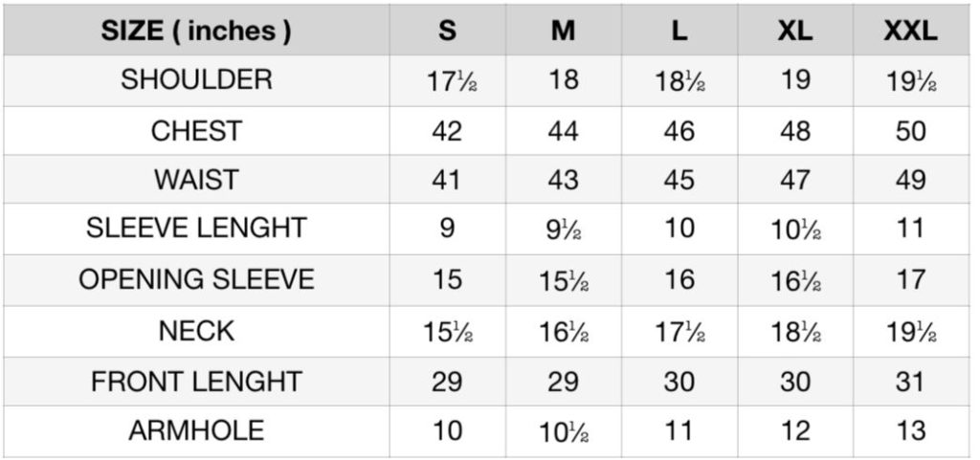Select the L column header
Image resolution: width=980 pixels, height=460 pixels.
[x=679, y=31]
